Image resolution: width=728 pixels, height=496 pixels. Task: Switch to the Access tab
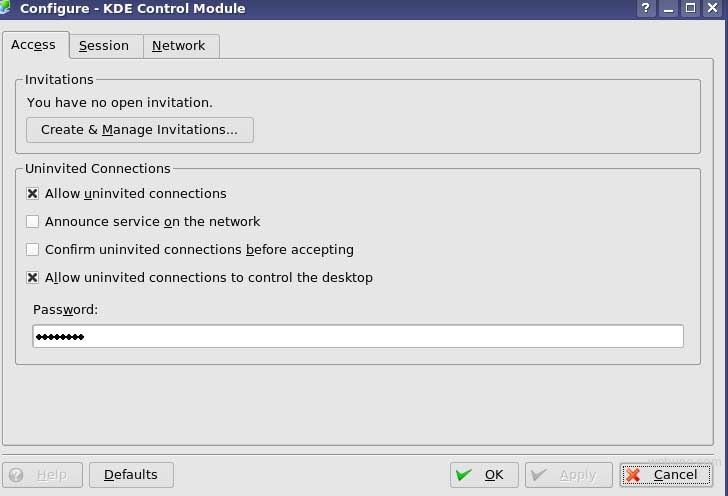[35, 45]
